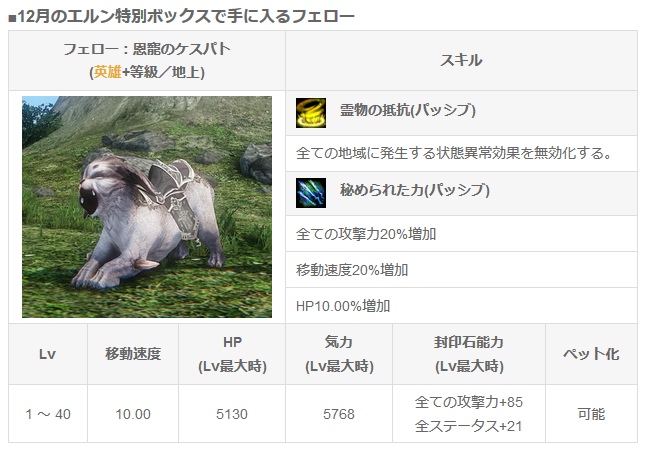Open the Kespat fellow screenshot image
The image size is (649, 457).
tap(147, 207)
